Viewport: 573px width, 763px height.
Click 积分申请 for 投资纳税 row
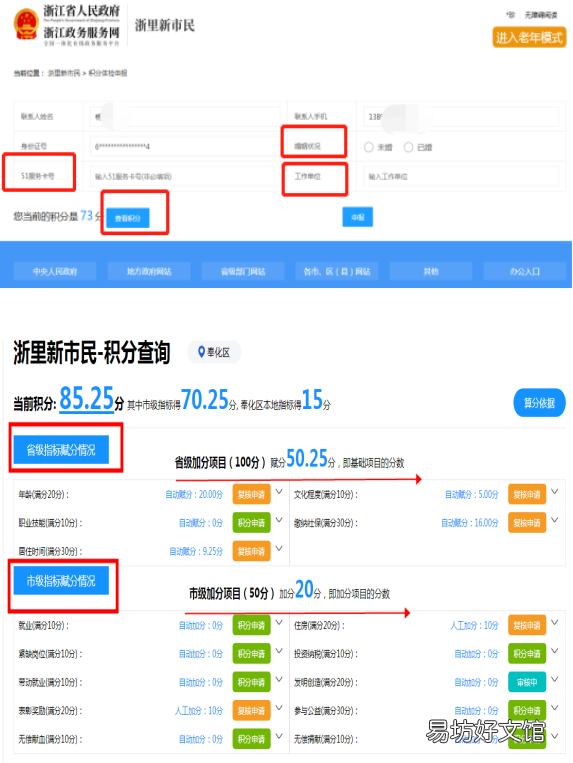pyautogui.click(x=527, y=654)
